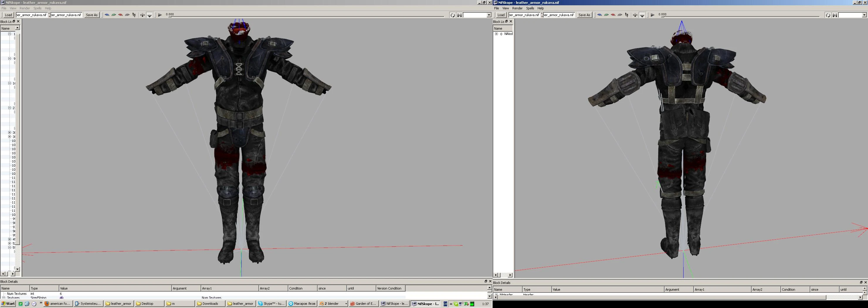Viewport: 868px width, 308px height.
Task: Select the footprints walk view icon in right window
Action: pyautogui.click(x=627, y=15)
